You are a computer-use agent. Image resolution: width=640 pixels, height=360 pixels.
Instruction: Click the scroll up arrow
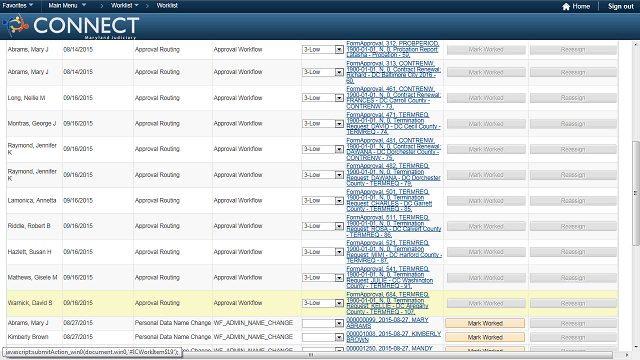tap(635, 44)
